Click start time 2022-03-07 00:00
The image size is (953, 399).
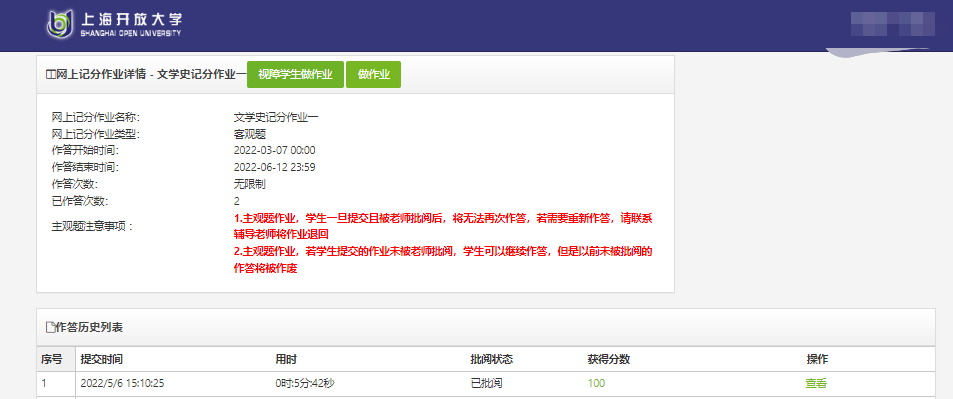[275, 150]
